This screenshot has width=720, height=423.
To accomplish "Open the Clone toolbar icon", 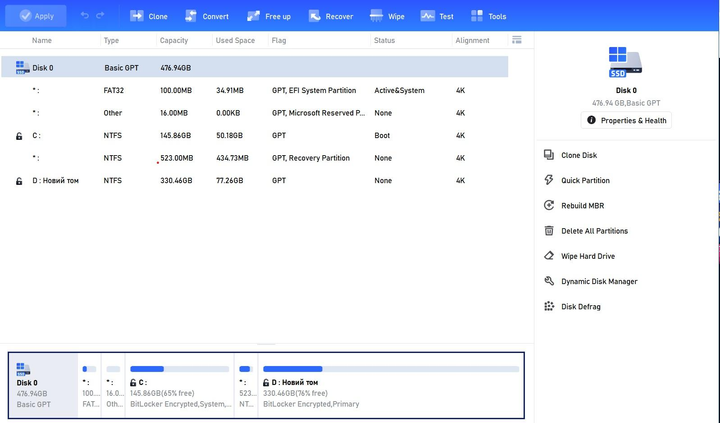I will click(136, 16).
